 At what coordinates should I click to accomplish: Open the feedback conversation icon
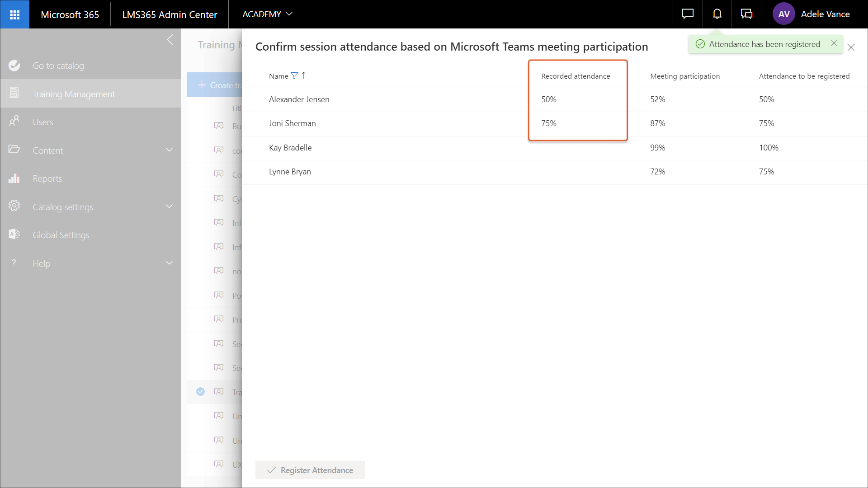point(746,14)
